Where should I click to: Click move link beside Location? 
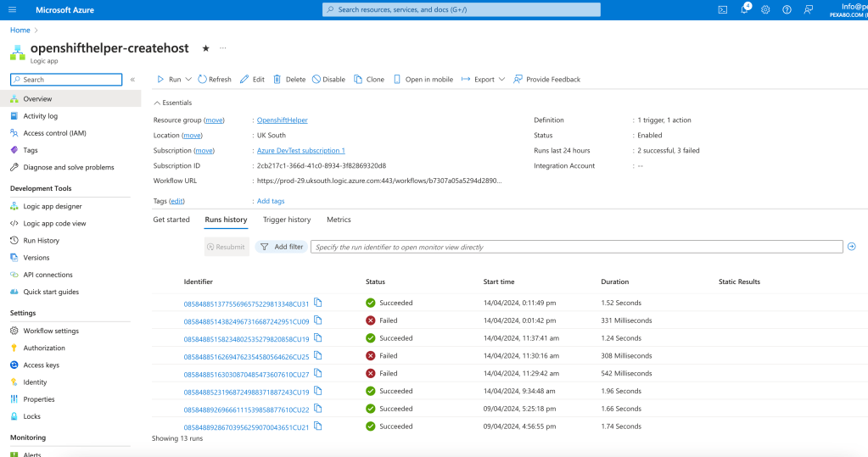click(x=192, y=136)
